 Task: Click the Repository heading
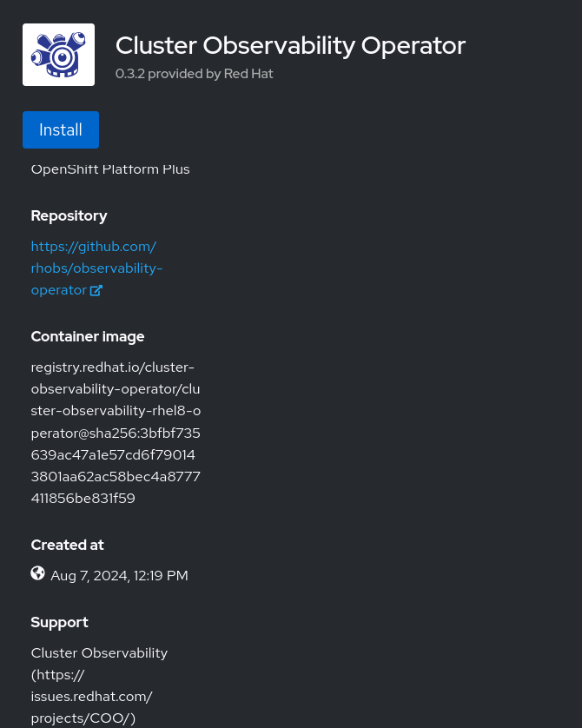pyautogui.click(x=69, y=216)
